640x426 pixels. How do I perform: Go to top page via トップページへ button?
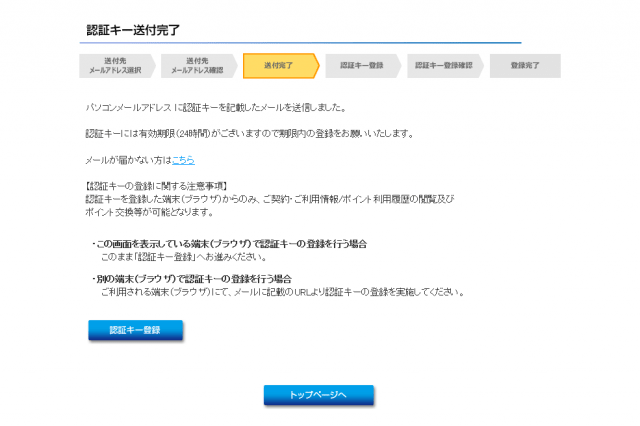(x=318, y=395)
